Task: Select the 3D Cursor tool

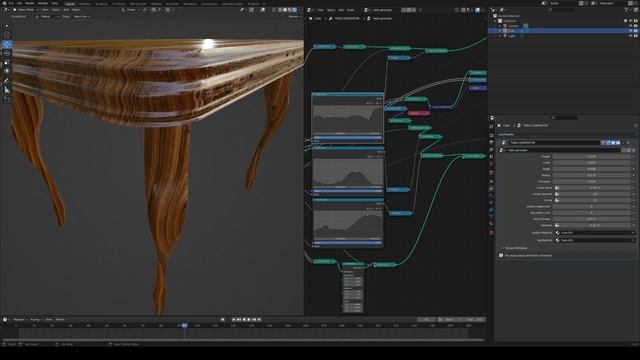Action: [7, 34]
